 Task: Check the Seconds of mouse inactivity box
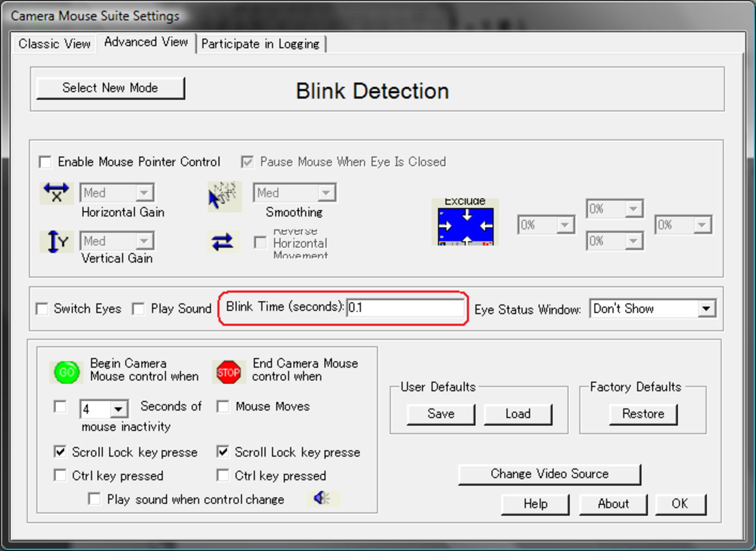pos(60,406)
